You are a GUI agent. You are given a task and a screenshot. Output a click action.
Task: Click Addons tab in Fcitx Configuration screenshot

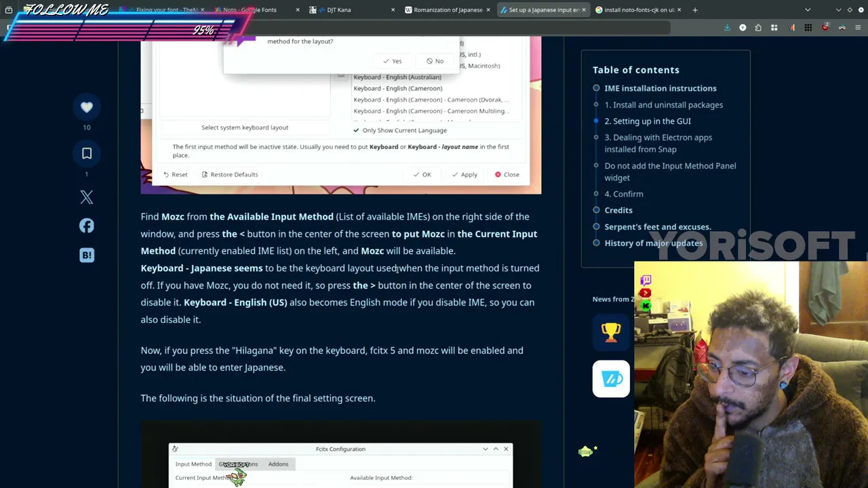coord(278,464)
